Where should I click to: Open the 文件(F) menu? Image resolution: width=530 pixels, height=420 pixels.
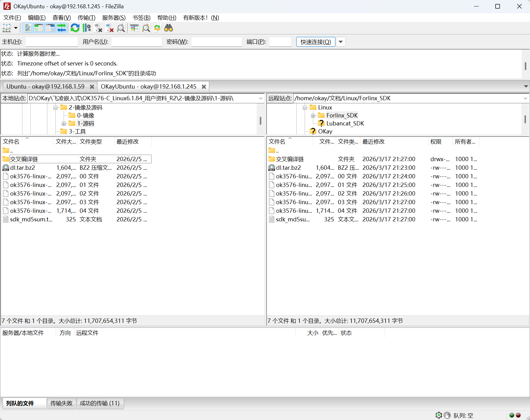pos(12,18)
